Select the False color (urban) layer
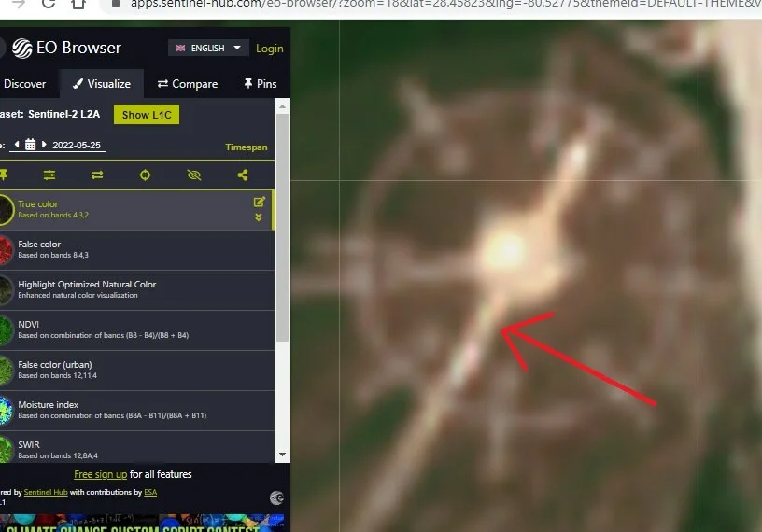Viewport: 762px width, 532px height. [x=137, y=370]
